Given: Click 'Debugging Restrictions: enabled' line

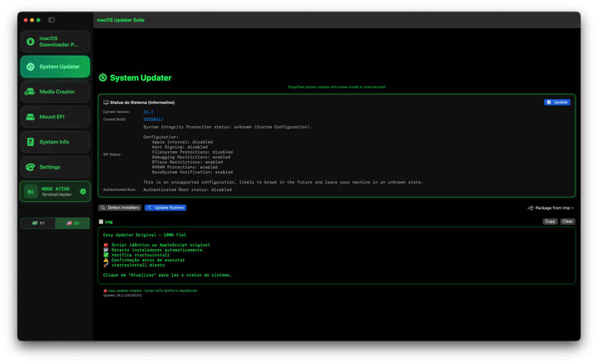Looking at the screenshot, I should 191,157.
